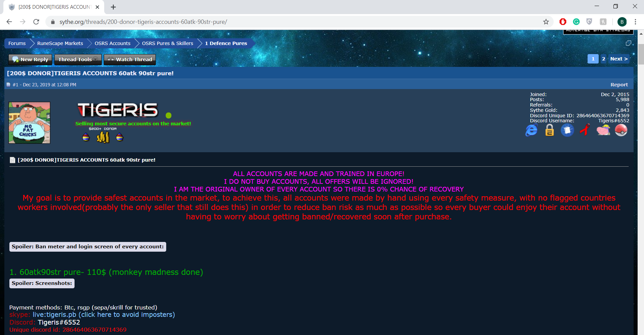The image size is (644, 335).
Task: Click the vertical scrollbar thumb
Action: click(641, 54)
